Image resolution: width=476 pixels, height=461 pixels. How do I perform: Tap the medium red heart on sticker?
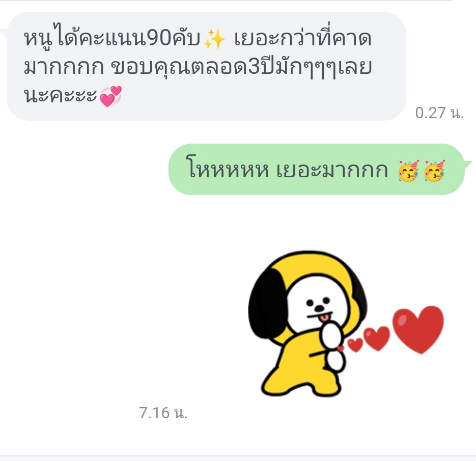(x=376, y=338)
